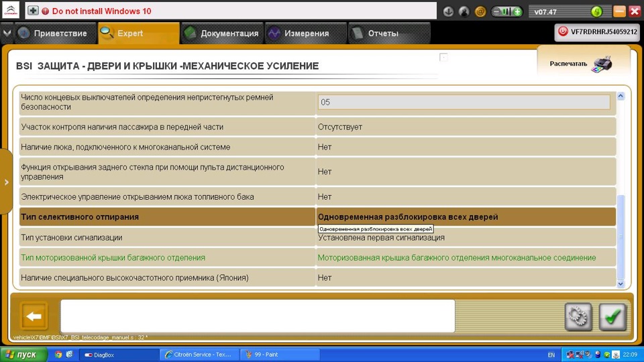Click the seat belt switches count field

464,102
